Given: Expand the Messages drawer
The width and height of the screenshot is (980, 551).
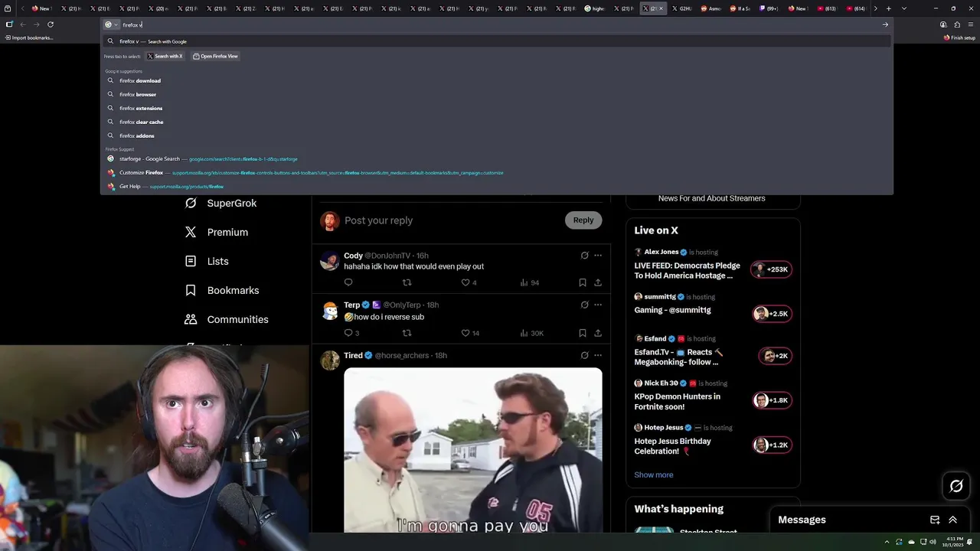Looking at the screenshot, I should [x=953, y=520].
